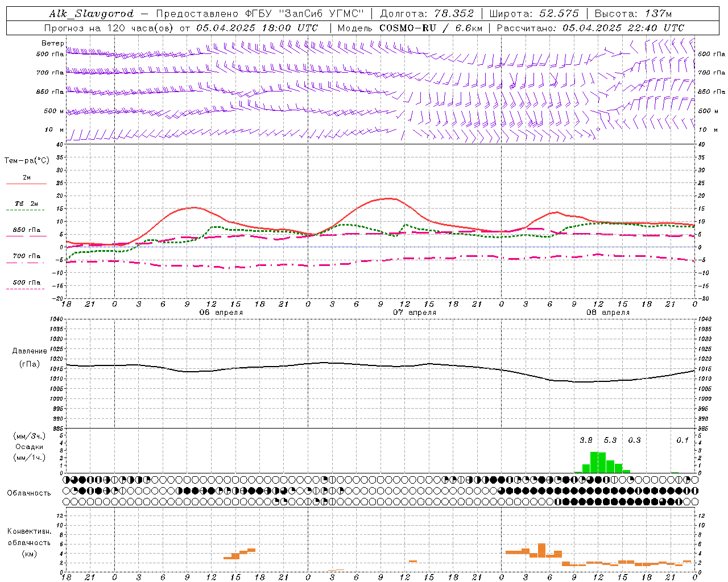This screenshot has width=728, height=582.
Task: Select the 'Конвективн.' convective cloud label
Action: pyautogui.click(x=30, y=531)
